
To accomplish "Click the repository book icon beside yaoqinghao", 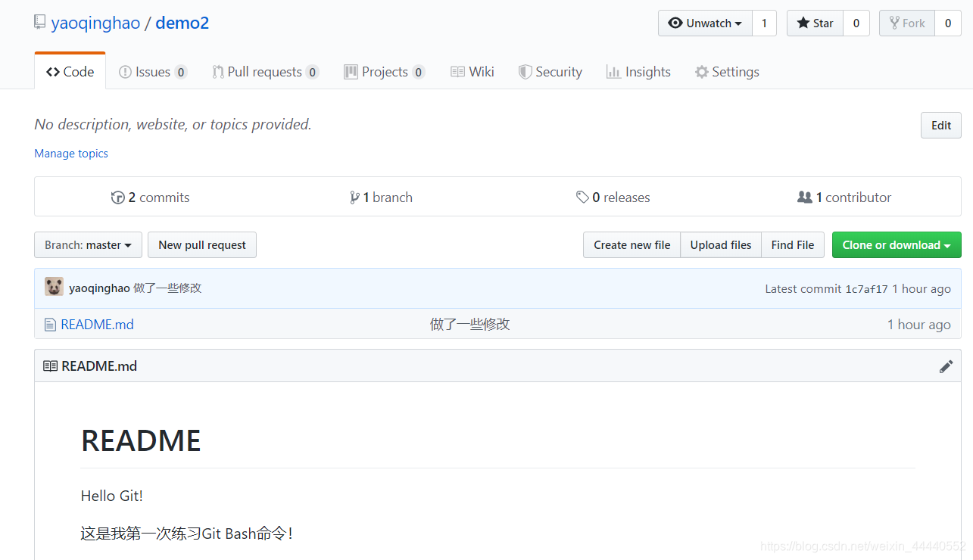I will [39, 23].
